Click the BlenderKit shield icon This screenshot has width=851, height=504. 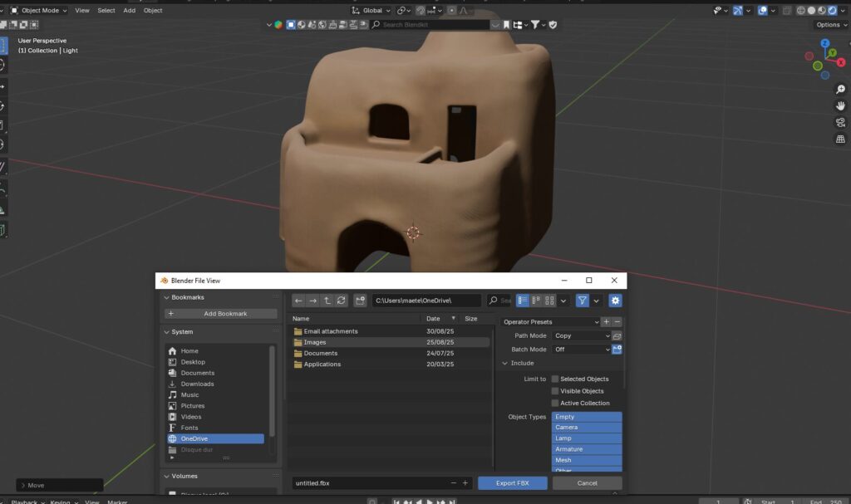click(x=553, y=24)
